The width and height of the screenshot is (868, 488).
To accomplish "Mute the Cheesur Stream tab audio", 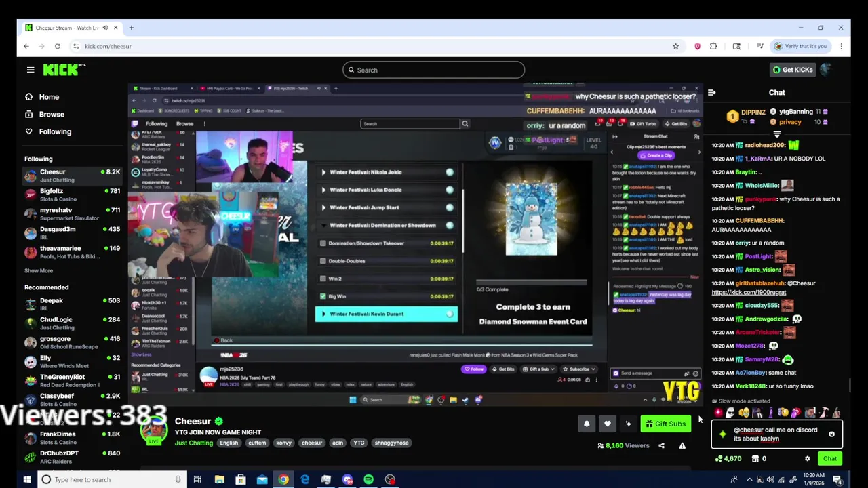I will click(105, 28).
